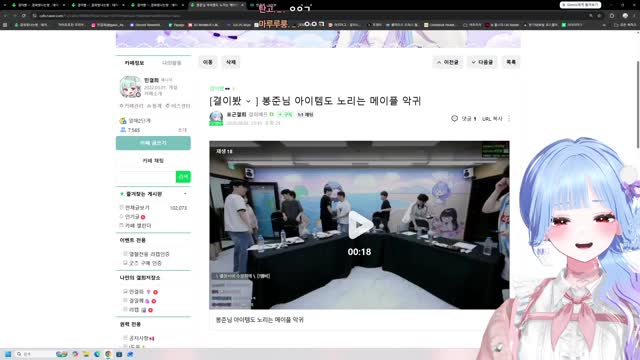The height and width of the screenshot is (360, 640).
Task: Select the 카페정보 tab
Action: 134,63
